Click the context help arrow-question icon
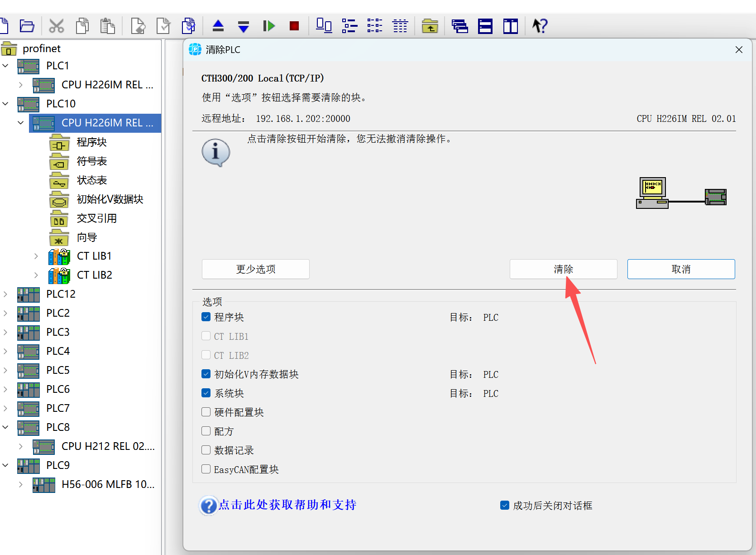 coord(540,26)
